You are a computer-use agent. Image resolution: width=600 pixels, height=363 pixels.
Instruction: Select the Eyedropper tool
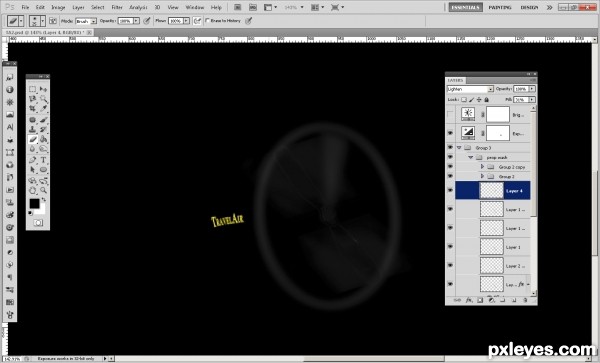[x=43, y=109]
